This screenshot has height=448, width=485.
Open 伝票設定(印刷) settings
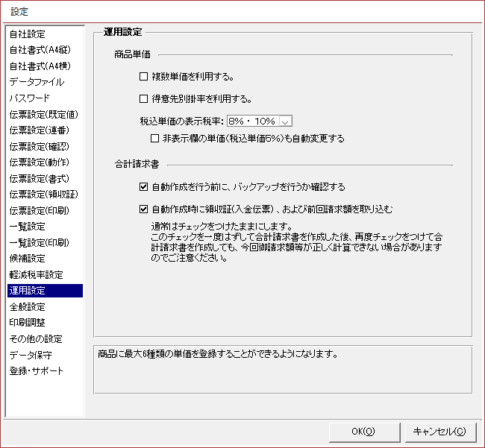coord(45,211)
